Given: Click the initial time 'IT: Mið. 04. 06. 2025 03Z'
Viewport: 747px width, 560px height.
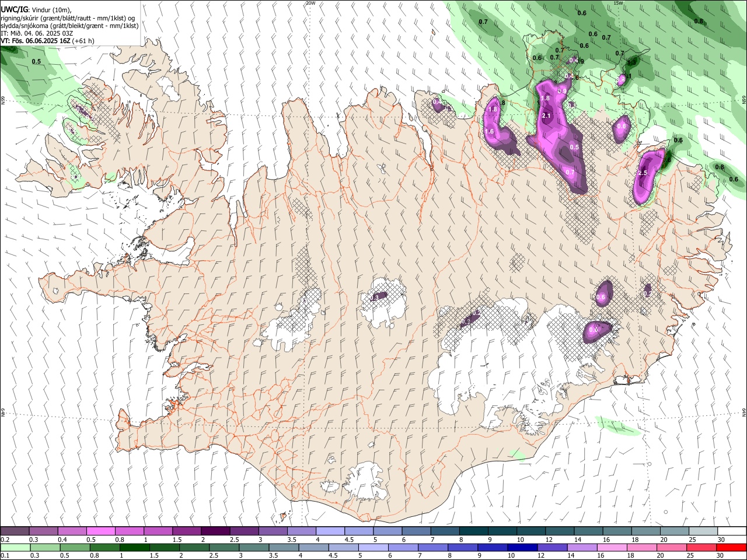Looking at the screenshot, I should tap(37, 33).
